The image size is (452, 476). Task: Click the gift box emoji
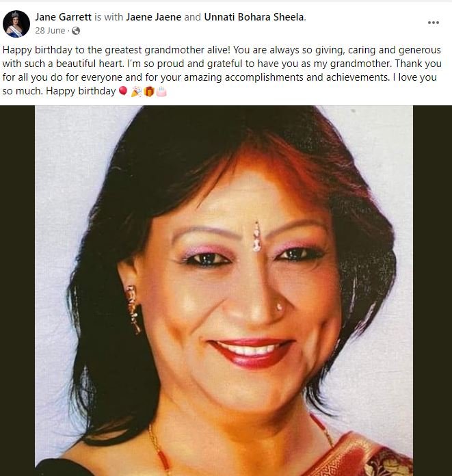click(x=149, y=91)
